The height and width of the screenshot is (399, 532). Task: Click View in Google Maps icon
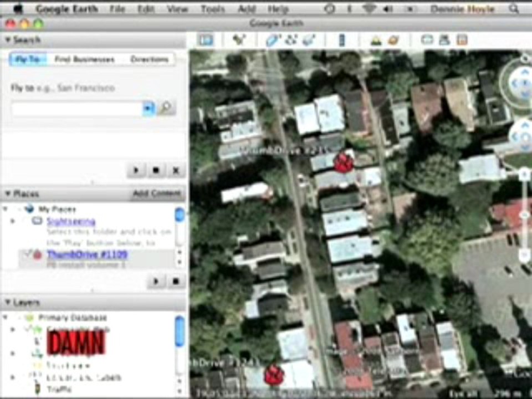click(x=462, y=40)
